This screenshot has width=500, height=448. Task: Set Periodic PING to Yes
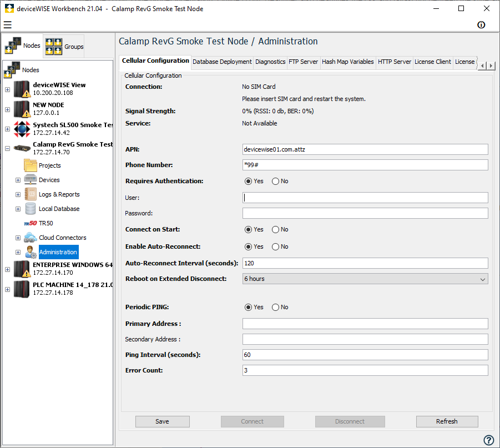click(248, 308)
